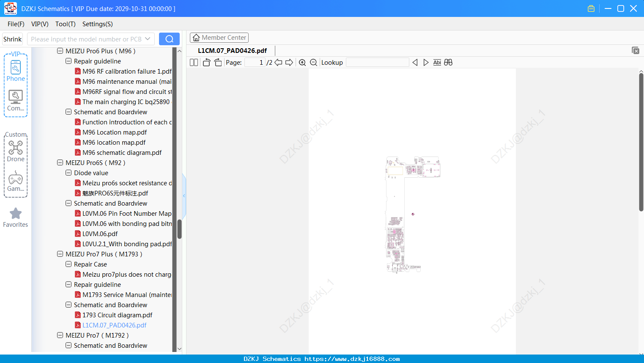The width and height of the screenshot is (644, 363).
Task: Zoom out of the schematic
Action: [314, 63]
